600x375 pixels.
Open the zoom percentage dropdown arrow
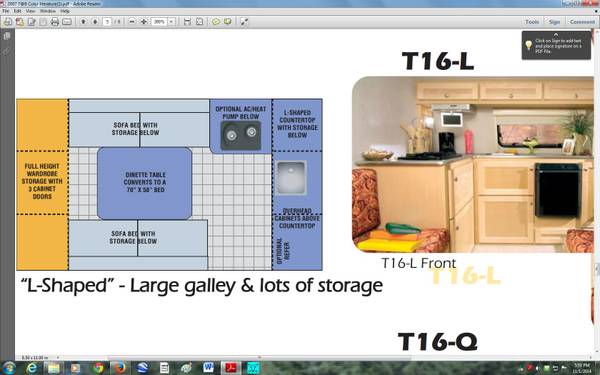[172, 22]
